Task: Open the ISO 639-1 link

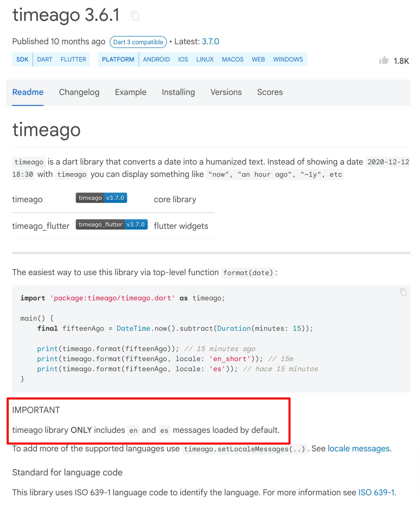Action: (376, 492)
